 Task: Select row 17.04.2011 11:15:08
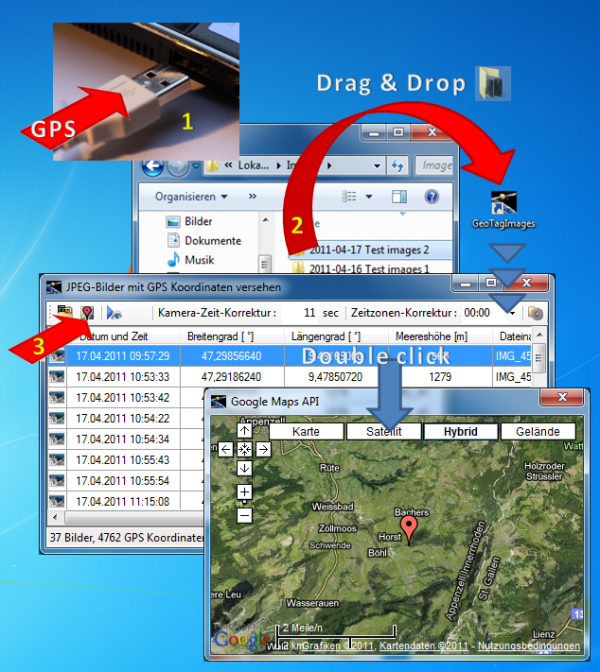[x=126, y=501]
